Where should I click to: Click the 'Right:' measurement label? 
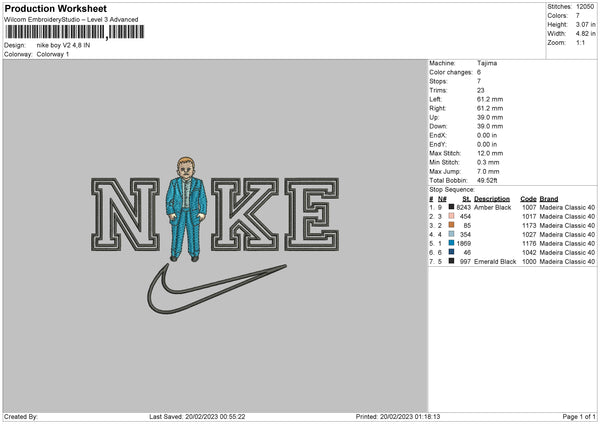coord(437,108)
